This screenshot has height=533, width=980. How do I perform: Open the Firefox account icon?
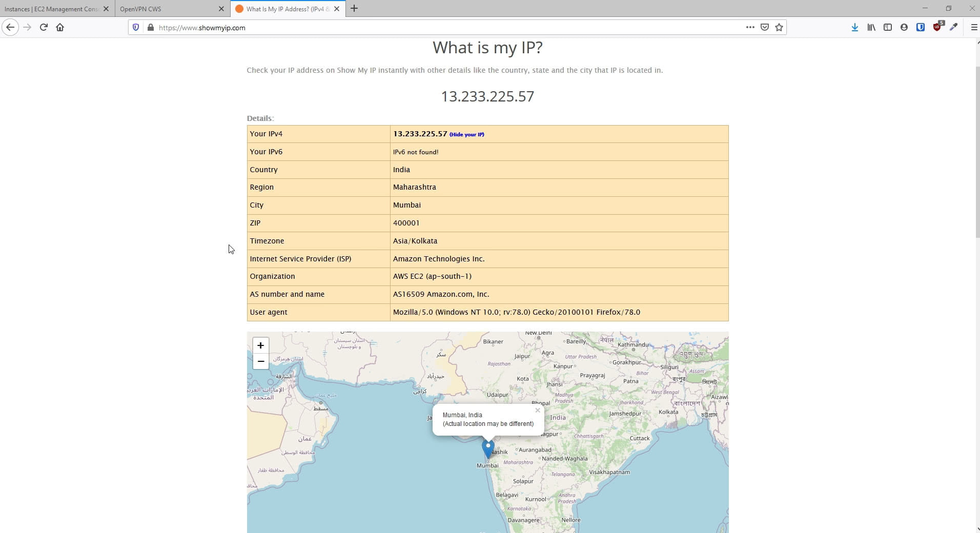coord(904,27)
